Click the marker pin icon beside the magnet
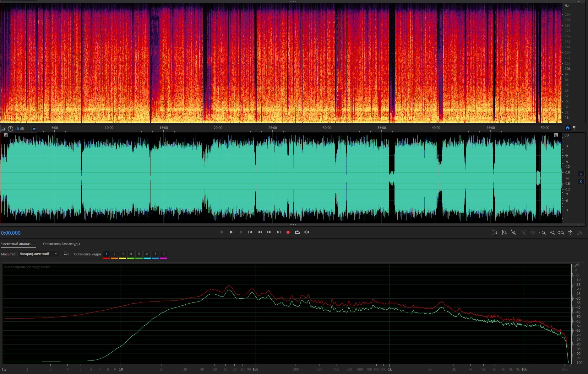 (x=574, y=128)
